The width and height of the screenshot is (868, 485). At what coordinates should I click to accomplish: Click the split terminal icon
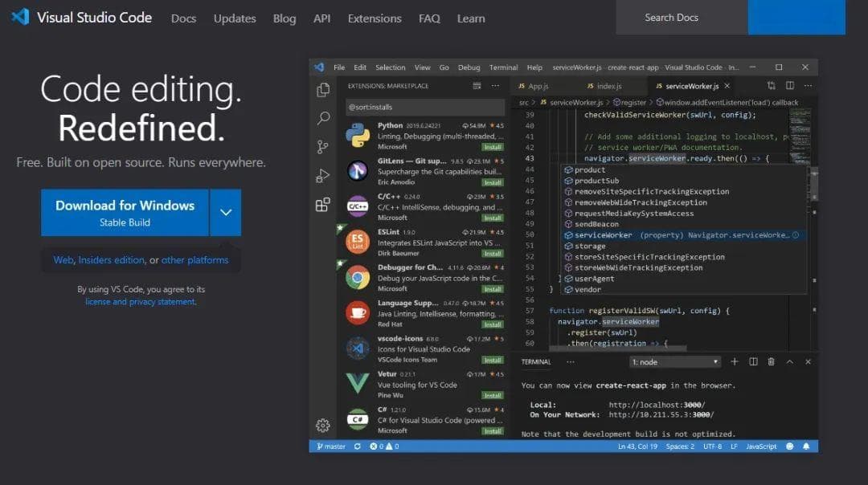coord(753,361)
